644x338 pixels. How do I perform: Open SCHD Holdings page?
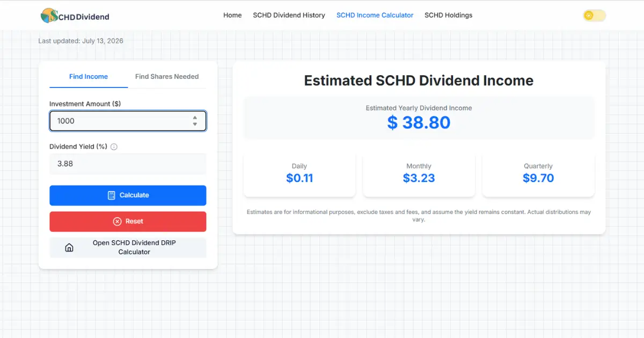(448, 15)
